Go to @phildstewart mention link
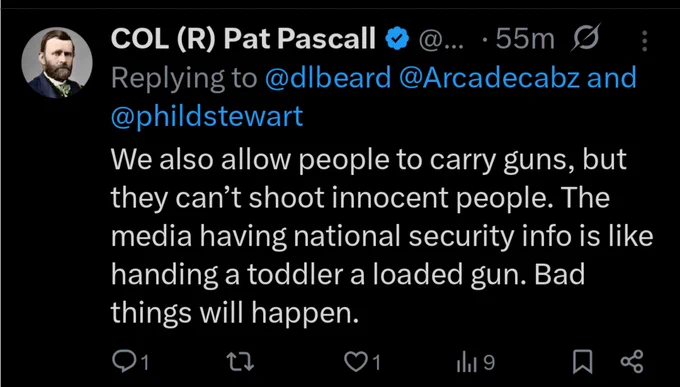Viewport: 680px width, 387px height. [207, 116]
